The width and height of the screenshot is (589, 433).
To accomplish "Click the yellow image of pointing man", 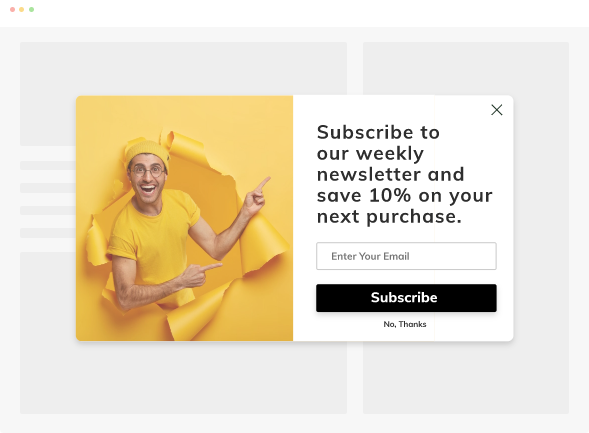I will pyautogui.click(x=184, y=218).
